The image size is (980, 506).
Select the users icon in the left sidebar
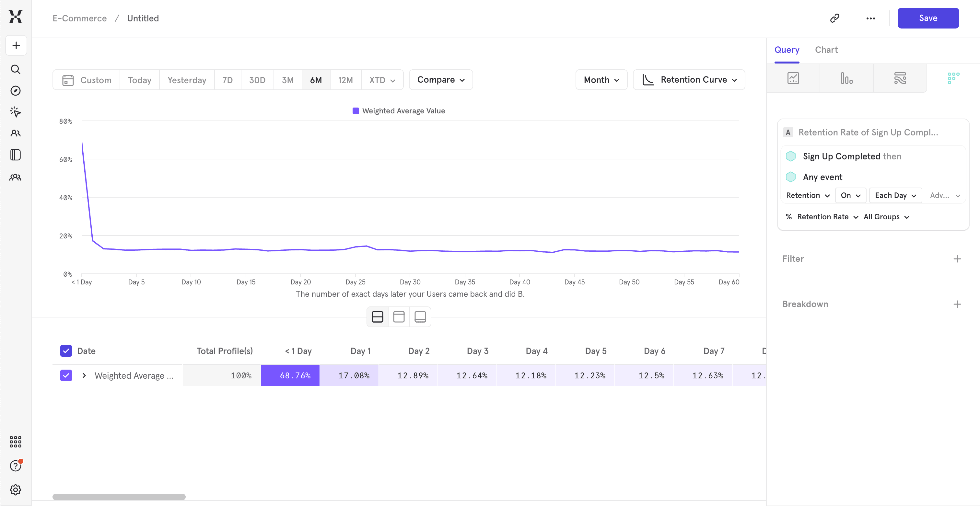click(15, 133)
